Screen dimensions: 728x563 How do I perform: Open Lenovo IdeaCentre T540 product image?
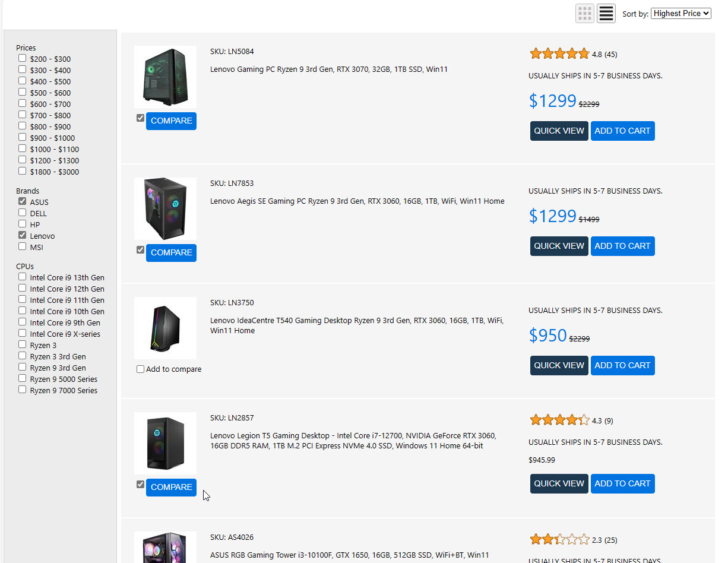(x=165, y=328)
